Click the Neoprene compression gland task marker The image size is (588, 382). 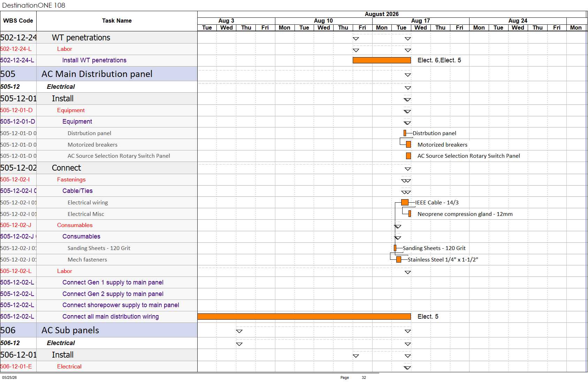410,214
